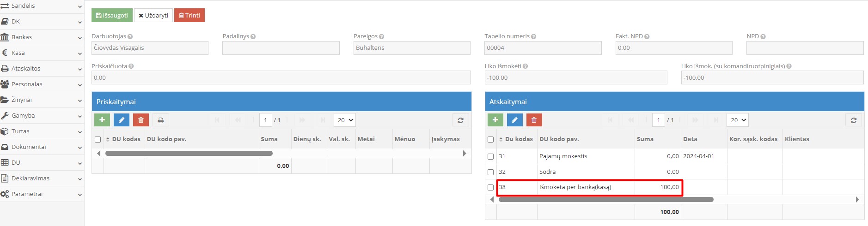
Task: Open the Ataskaitos menu item
Action: click(x=42, y=68)
